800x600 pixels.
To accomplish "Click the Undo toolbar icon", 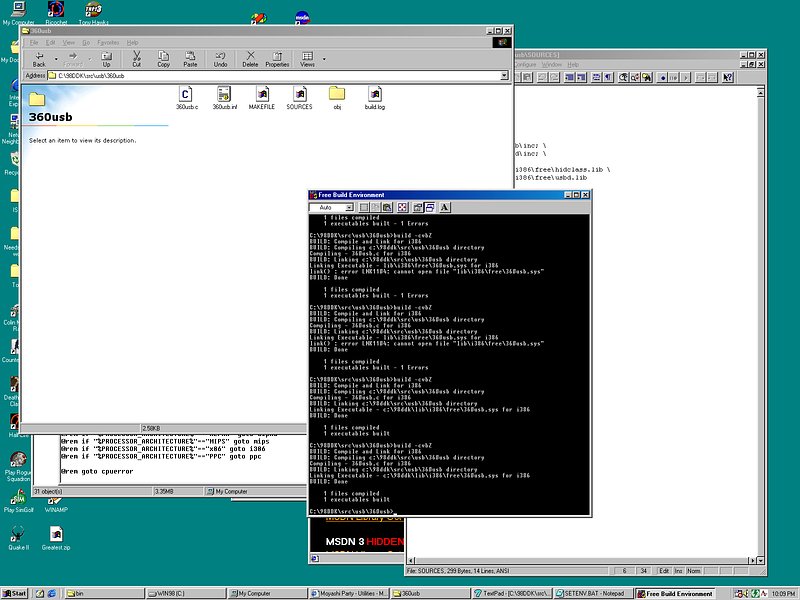I will [x=220, y=58].
